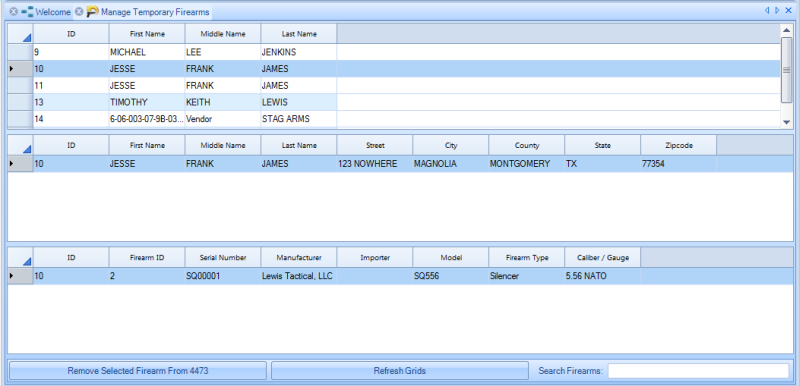Click the Manage Temporary Firearms tab icon
The image size is (800, 386).
pos(92,11)
